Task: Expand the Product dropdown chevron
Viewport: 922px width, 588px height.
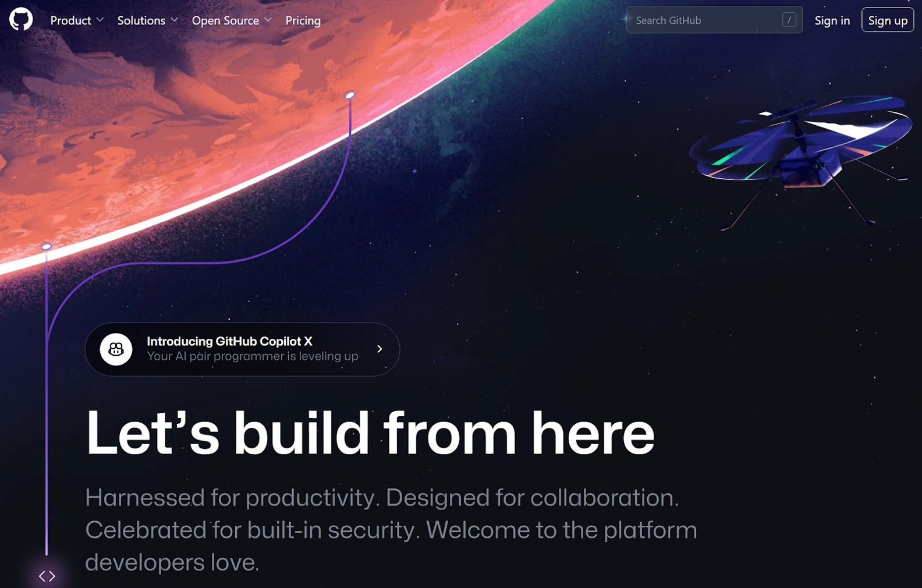Action: tap(100, 20)
